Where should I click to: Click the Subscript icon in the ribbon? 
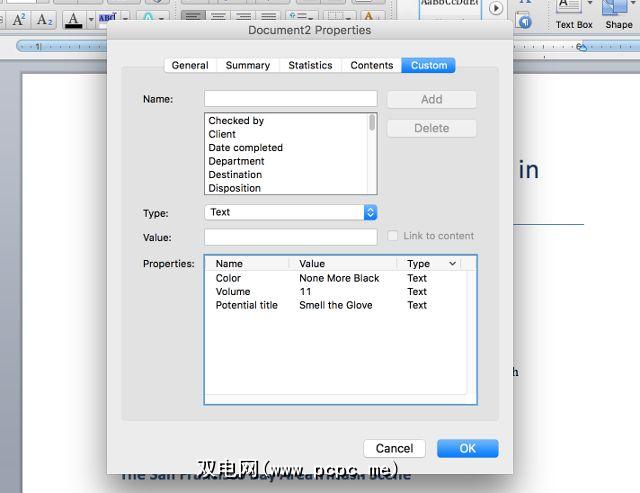[x=44, y=19]
